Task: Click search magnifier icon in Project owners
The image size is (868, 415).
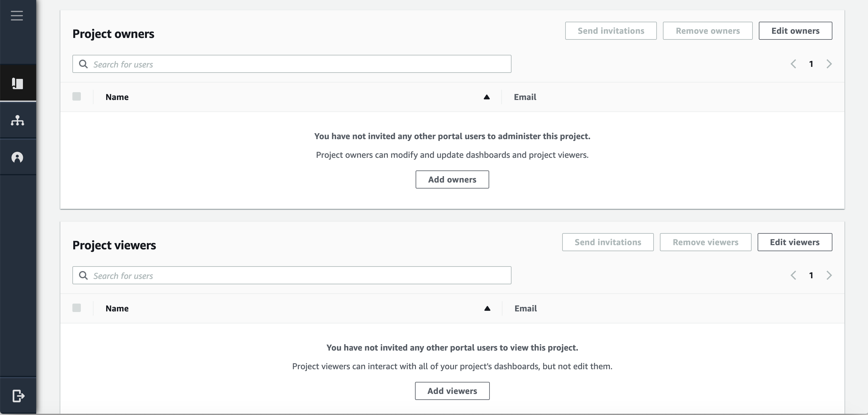Action: coord(83,64)
